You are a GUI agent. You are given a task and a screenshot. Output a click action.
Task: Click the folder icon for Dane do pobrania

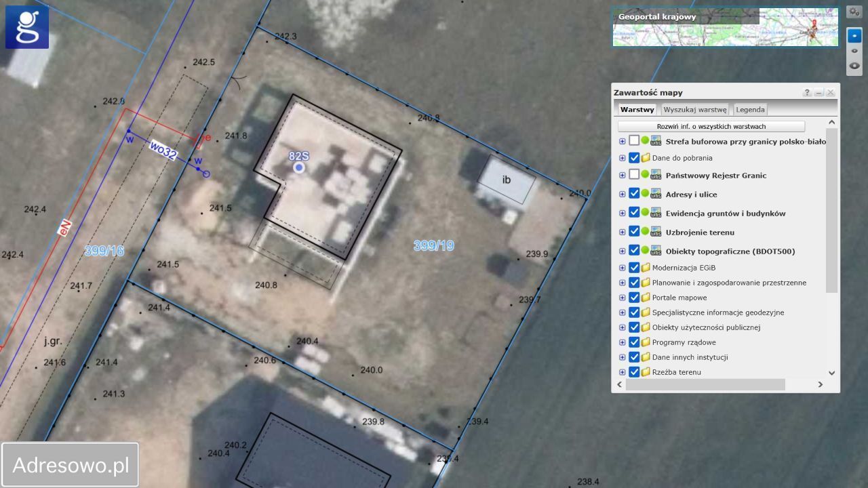coord(646,158)
